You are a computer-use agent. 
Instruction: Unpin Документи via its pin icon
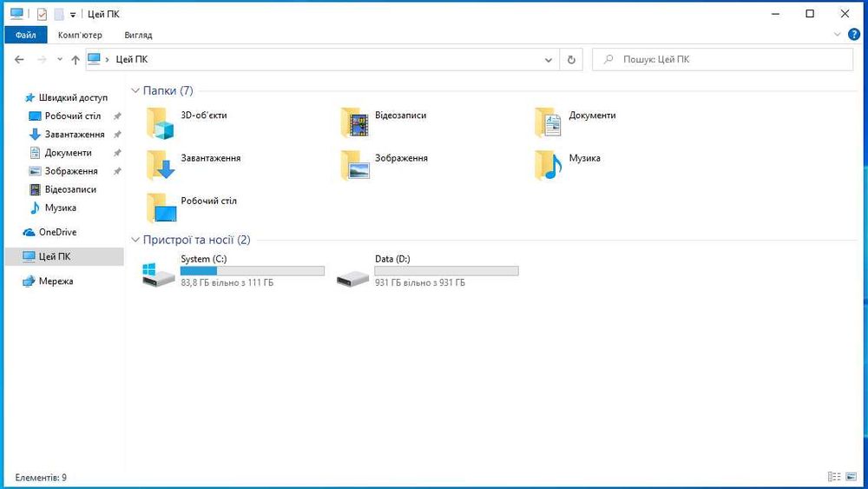[117, 153]
